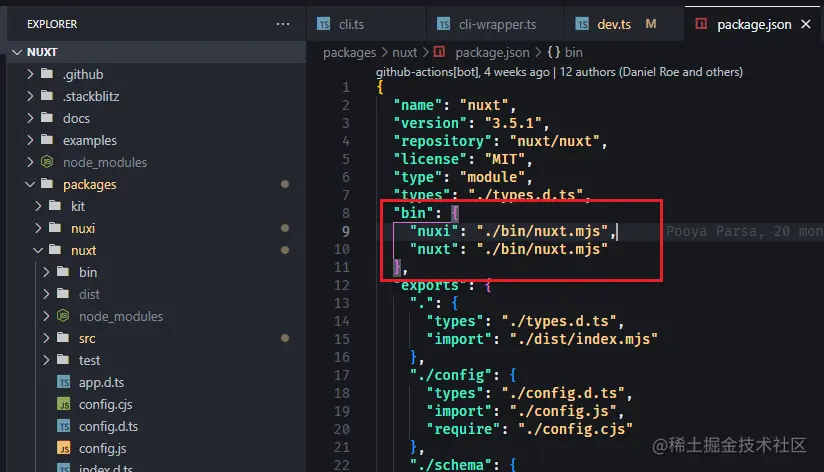Click kit folder icon
The width and height of the screenshot is (824, 472).
[55, 206]
